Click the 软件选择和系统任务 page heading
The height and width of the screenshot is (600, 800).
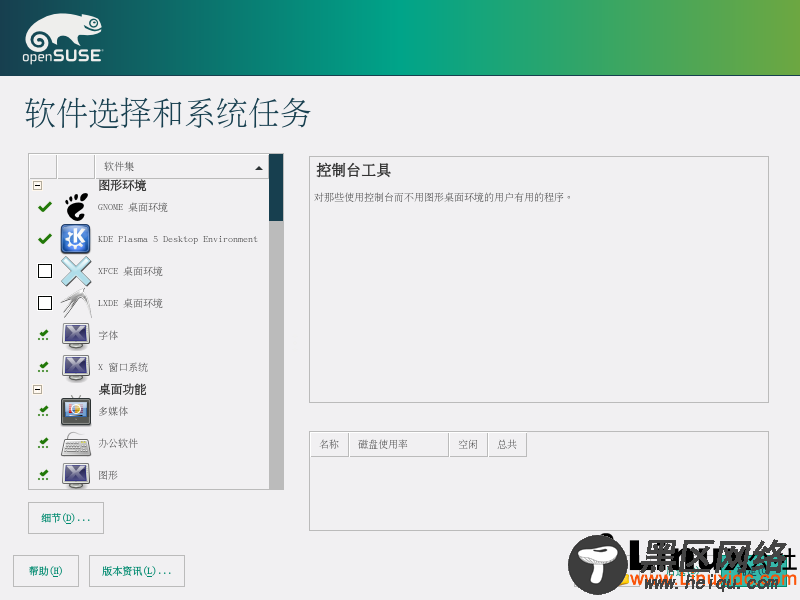(x=168, y=113)
